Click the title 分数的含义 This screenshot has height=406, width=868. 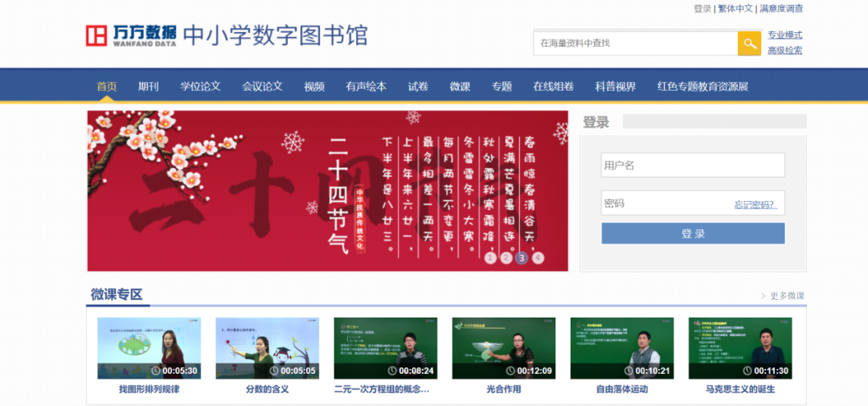(268, 389)
